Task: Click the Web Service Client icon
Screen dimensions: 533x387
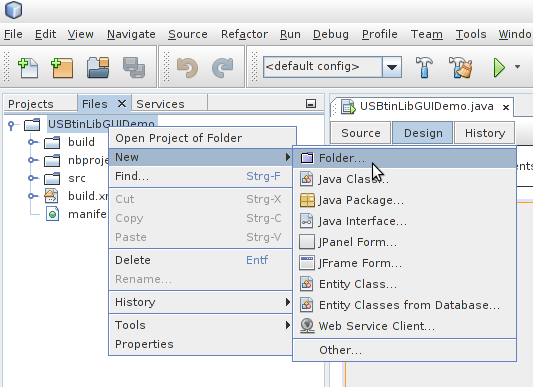Action: tap(307, 326)
